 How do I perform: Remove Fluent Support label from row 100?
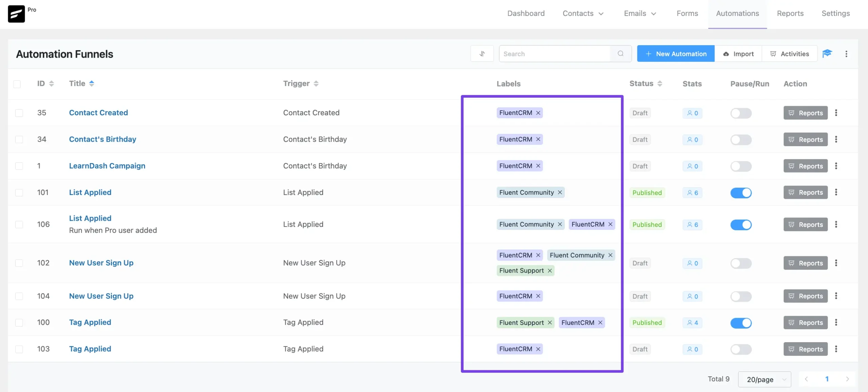pyautogui.click(x=550, y=323)
